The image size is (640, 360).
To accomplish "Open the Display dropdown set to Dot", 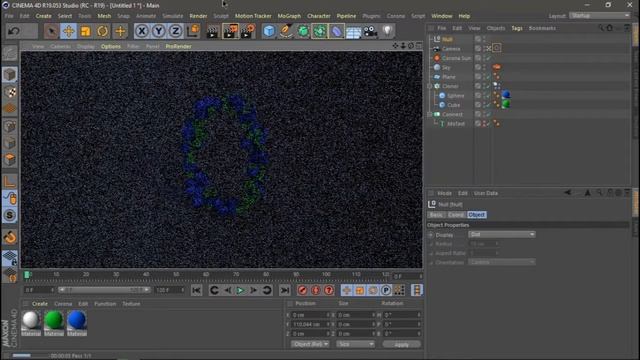I will coord(502,234).
